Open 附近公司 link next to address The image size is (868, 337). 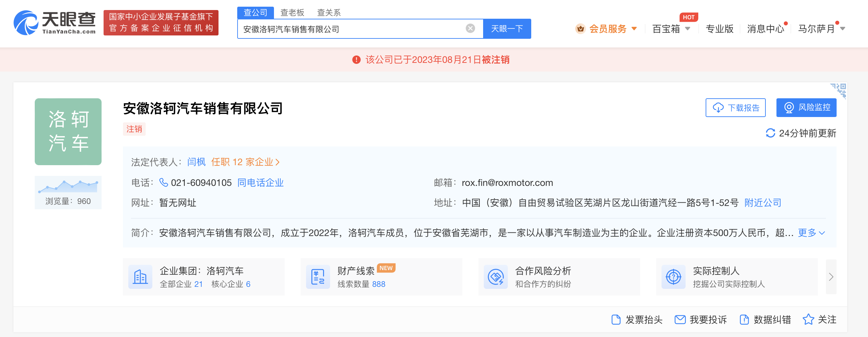click(x=762, y=203)
